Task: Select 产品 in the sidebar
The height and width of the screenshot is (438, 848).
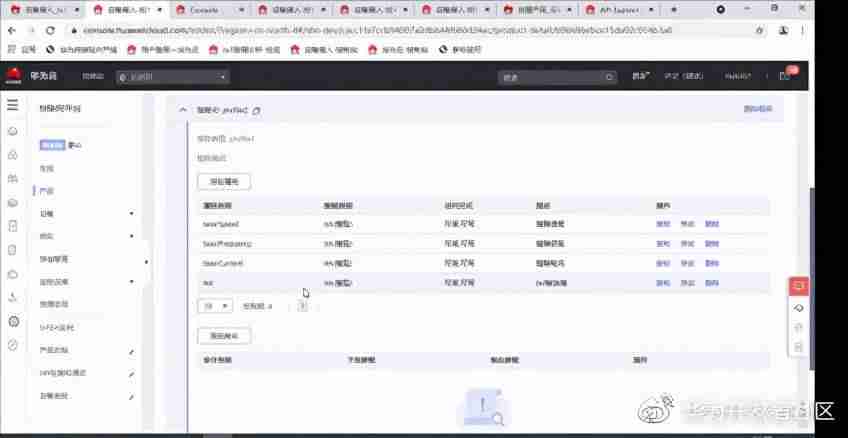Action: (x=47, y=191)
